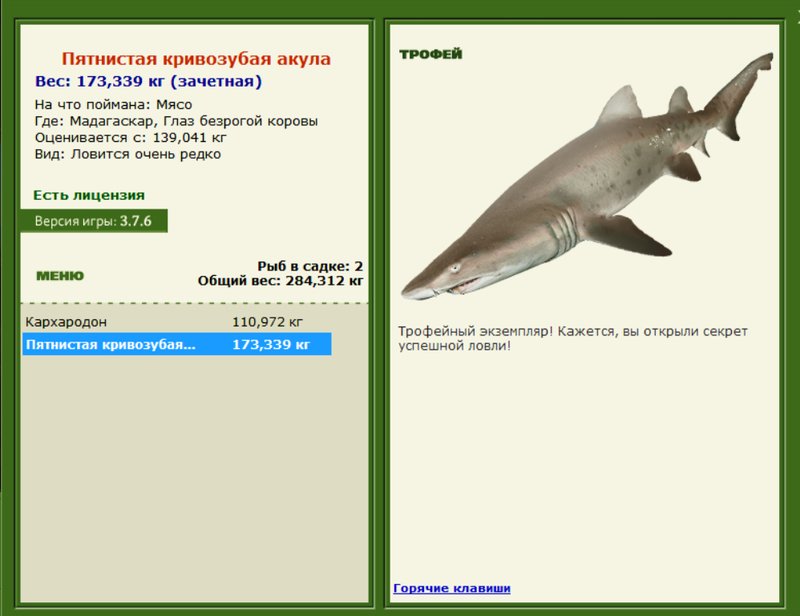This screenshot has height=616, width=800.
Task: Open the Горячие клавиши link
Action: (x=452, y=588)
